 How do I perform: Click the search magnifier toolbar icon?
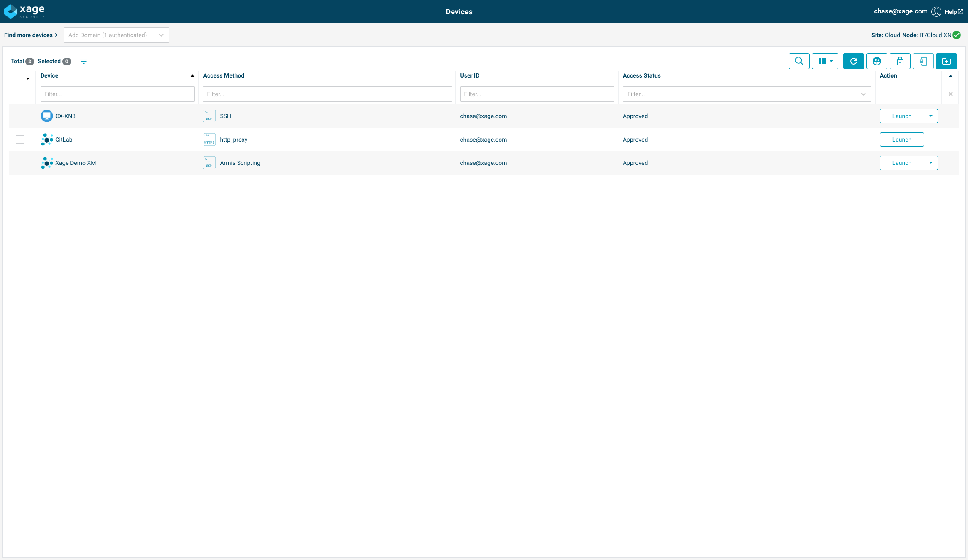coord(799,61)
